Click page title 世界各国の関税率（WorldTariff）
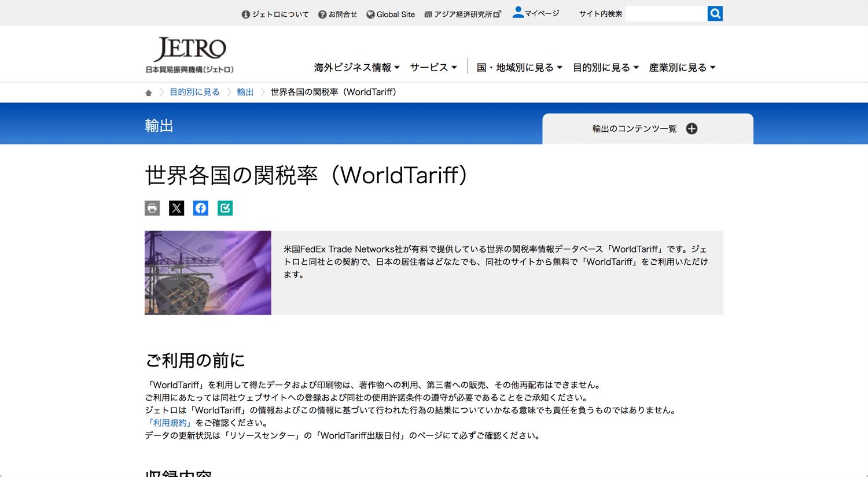This screenshot has height=477, width=868. click(307, 175)
